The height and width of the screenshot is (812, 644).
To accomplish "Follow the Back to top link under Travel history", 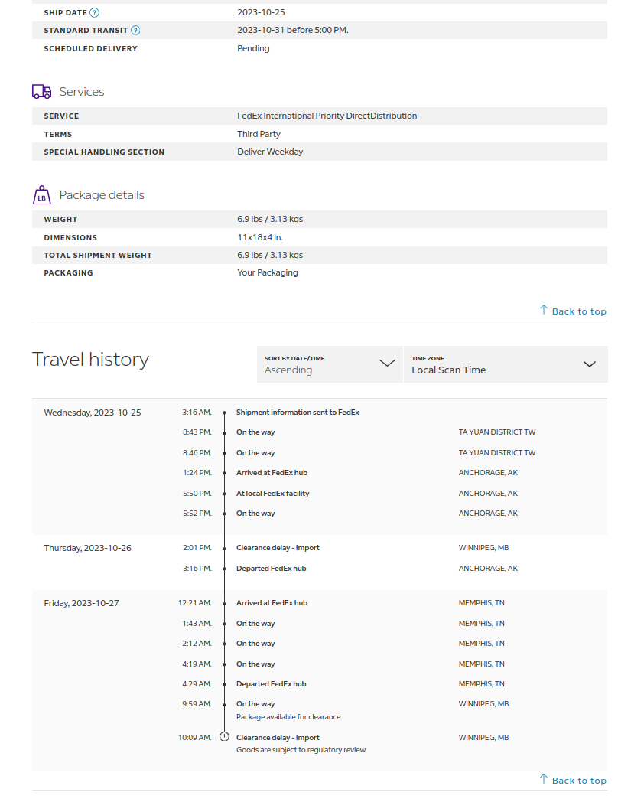I will [x=579, y=781].
